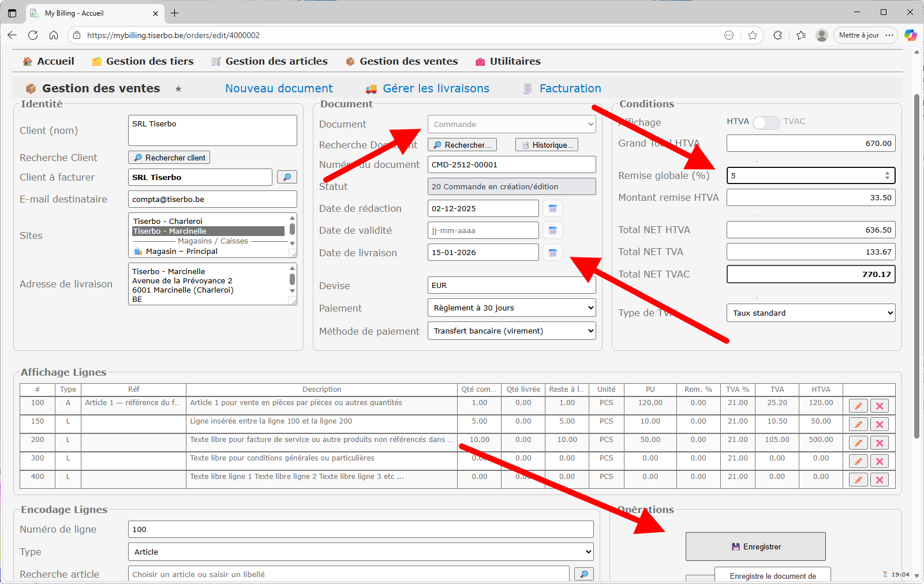924x584 pixels.
Task: Click the search icon next to Recherche article
Action: coord(583,574)
